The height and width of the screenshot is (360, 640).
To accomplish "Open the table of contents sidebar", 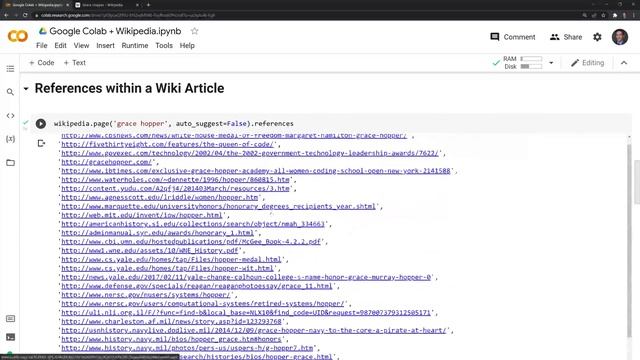I will click(10, 69).
